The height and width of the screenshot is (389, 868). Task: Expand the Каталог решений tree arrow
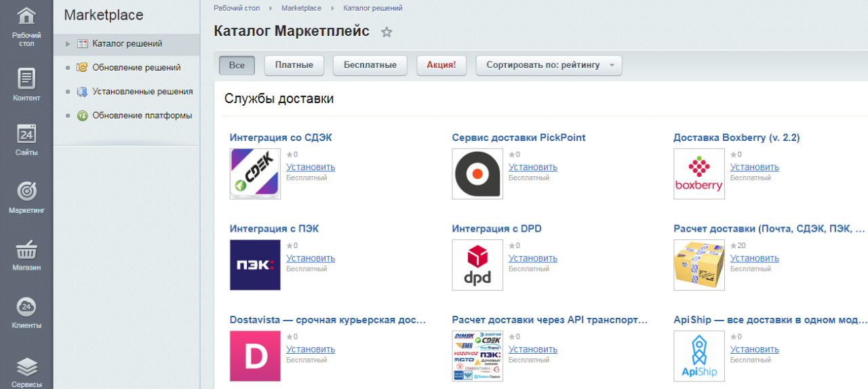click(x=68, y=44)
